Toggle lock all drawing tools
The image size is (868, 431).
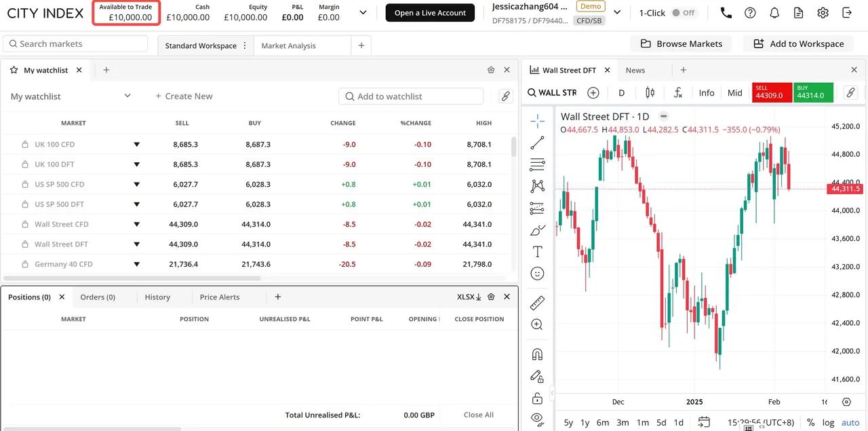(x=537, y=398)
